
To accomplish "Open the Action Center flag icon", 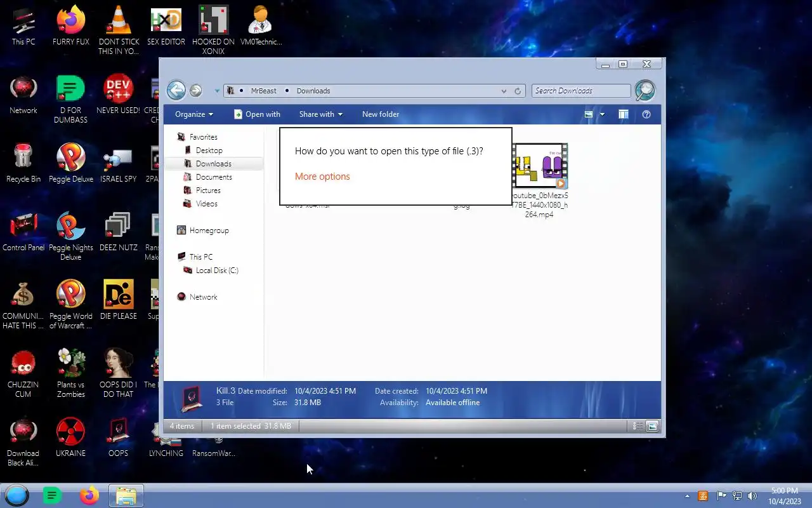I will pyautogui.click(x=721, y=496).
